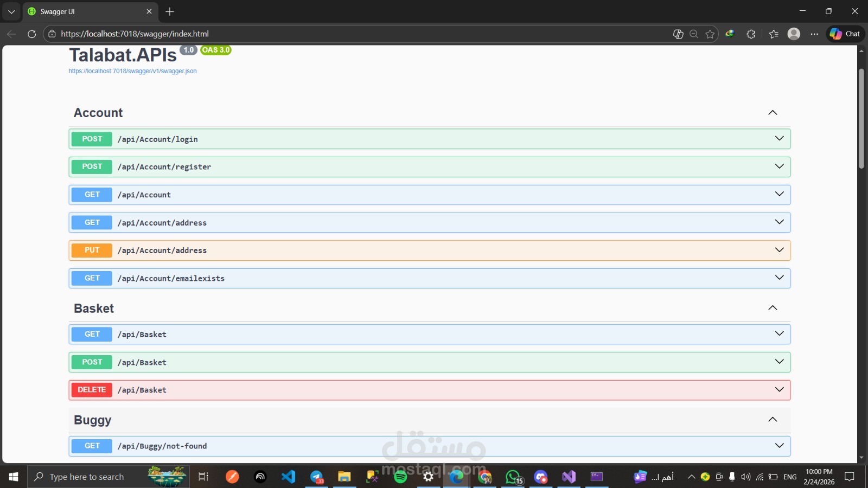The image size is (868, 488).
Task: Collapse the Account section
Action: [773, 113]
